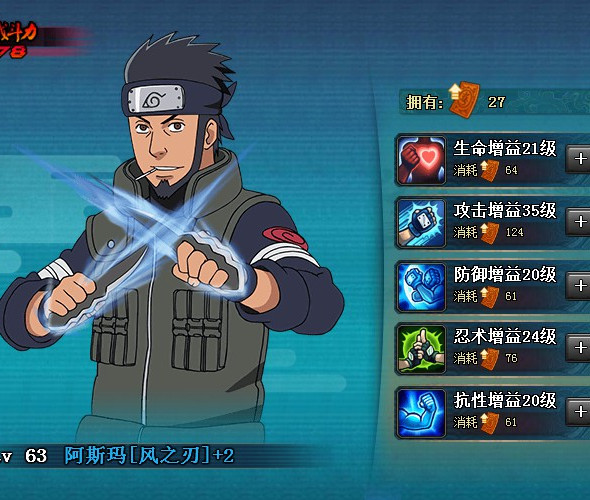Click the Life Boost (生命增益) heart icon
This screenshot has height=500, width=590.
coord(421,160)
